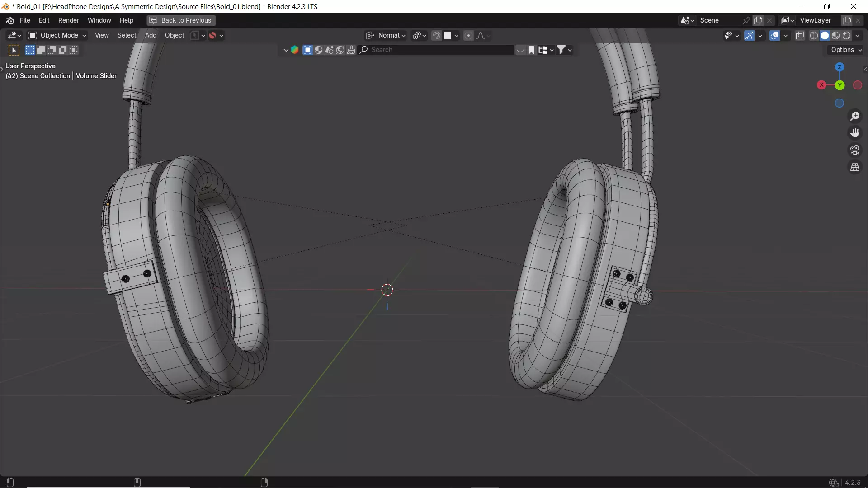Open the viewport Select menu
Screen dimensions: 868x488
pos(127,35)
